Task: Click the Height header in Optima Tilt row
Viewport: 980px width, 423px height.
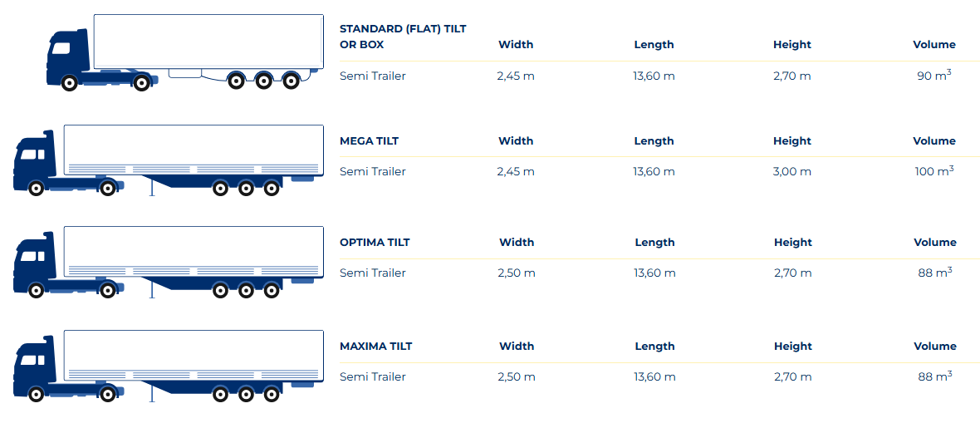Action: point(793,243)
